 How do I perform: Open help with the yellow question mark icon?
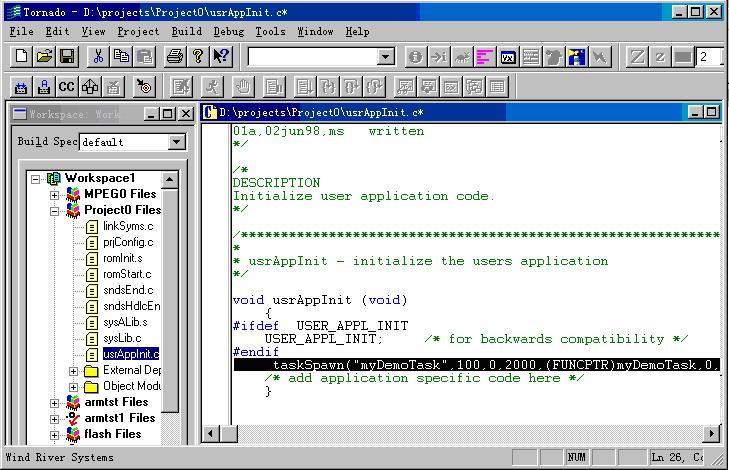pos(198,57)
